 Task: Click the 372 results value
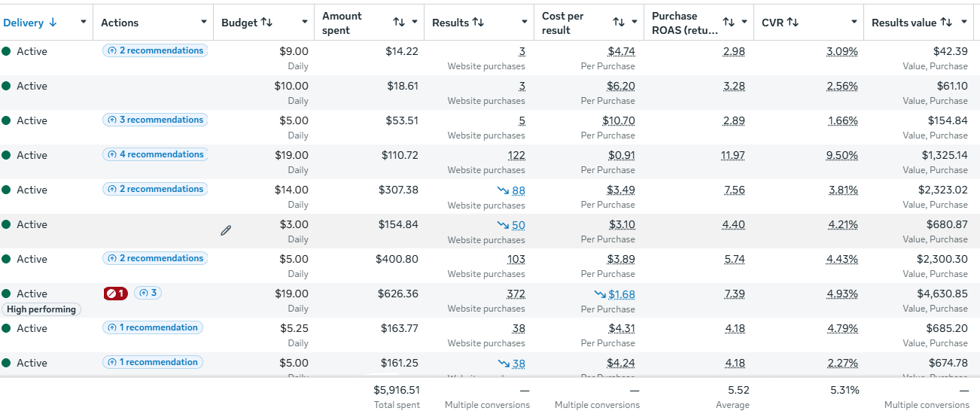(516, 294)
